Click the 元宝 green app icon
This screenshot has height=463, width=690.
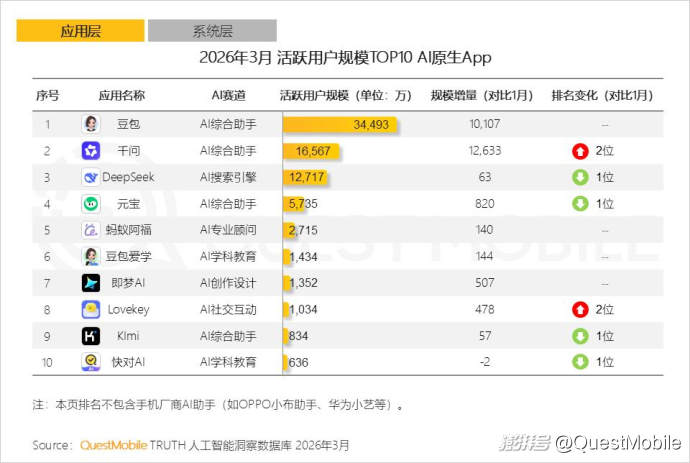click(x=91, y=204)
